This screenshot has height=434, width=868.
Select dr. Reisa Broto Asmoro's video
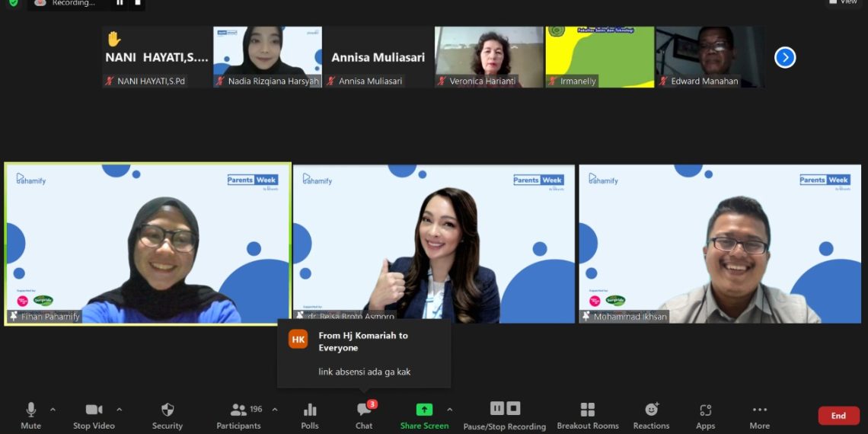coord(434,244)
